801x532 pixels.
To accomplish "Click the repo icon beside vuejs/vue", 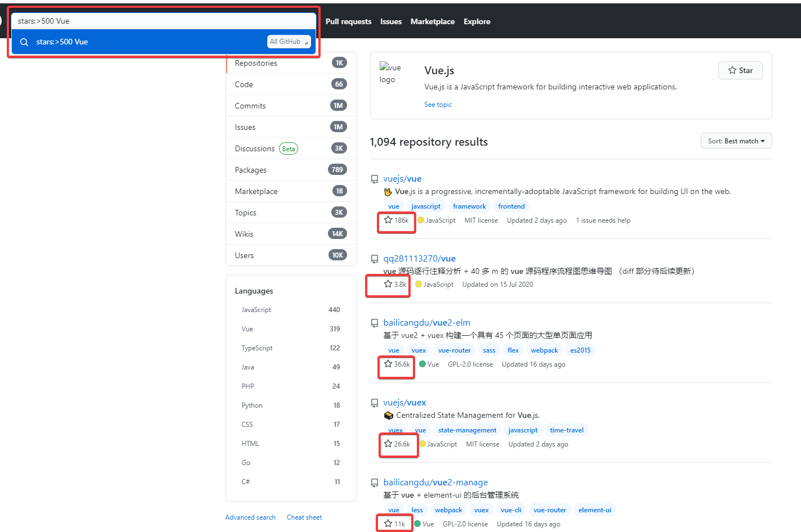I will (375, 179).
